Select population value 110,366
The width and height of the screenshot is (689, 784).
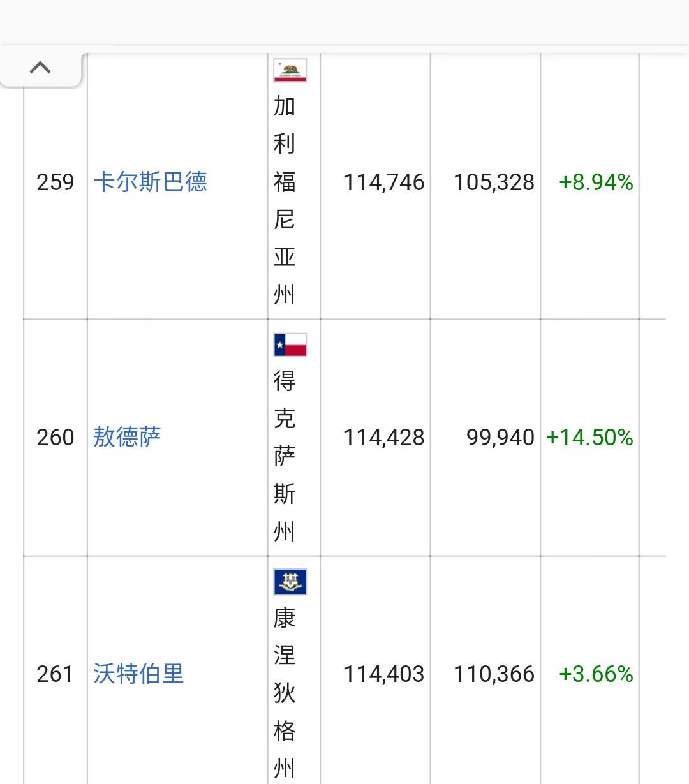pos(494,674)
